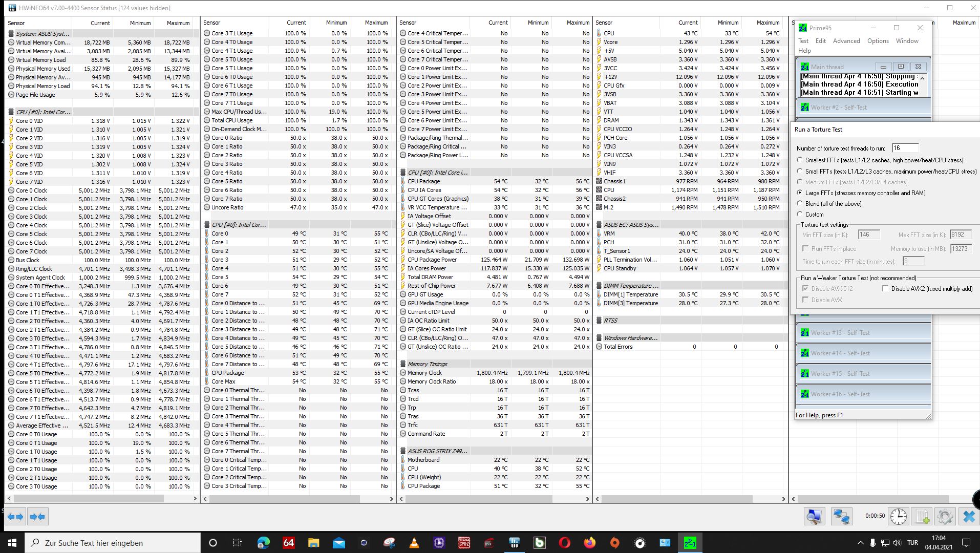Viewport: 980px width, 553px height.
Task: Restore the Prime95 Main thread child window
Action: point(901,67)
